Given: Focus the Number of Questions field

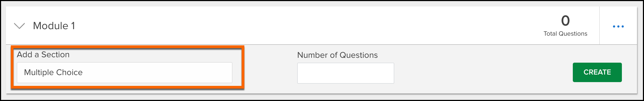Looking at the screenshot, I should coord(345,73).
